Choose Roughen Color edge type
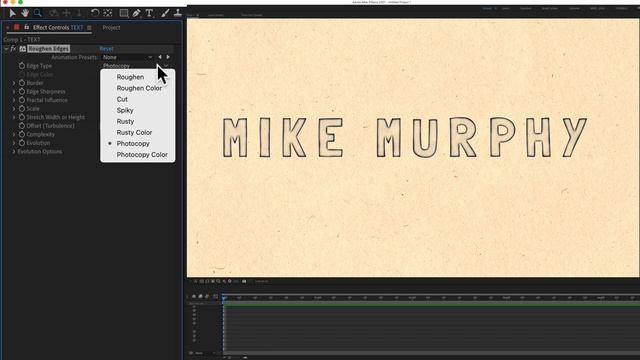Viewport: 640px width, 360px height. (138, 88)
